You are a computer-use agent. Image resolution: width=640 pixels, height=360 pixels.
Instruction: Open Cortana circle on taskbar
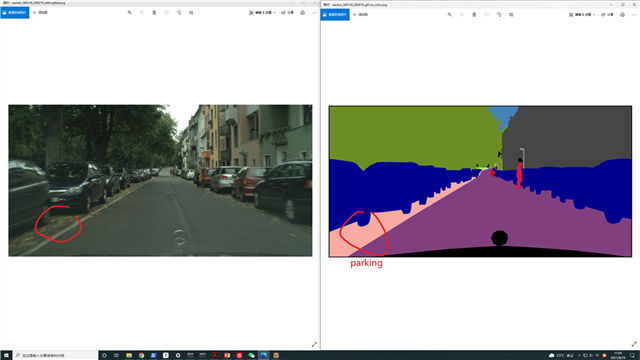104,356
